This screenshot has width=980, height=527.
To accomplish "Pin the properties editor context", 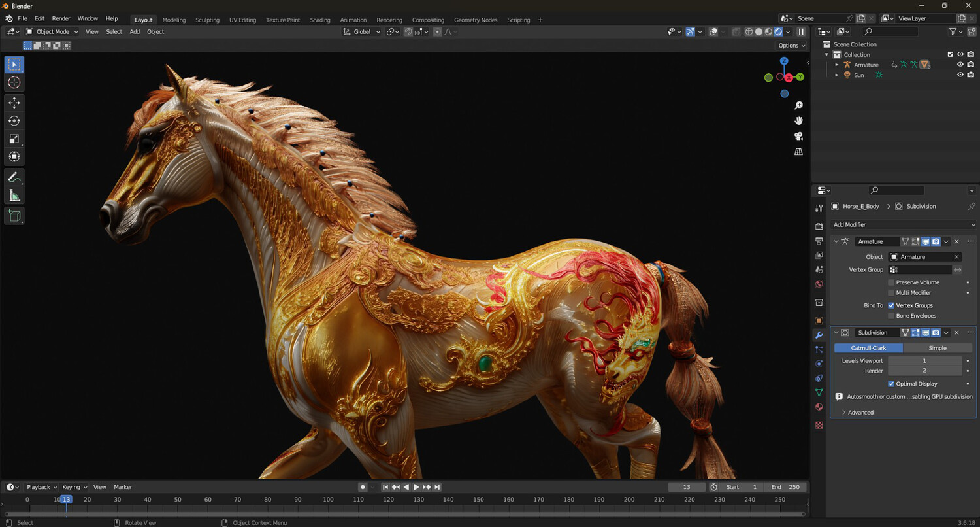I will tap(972, 206).
